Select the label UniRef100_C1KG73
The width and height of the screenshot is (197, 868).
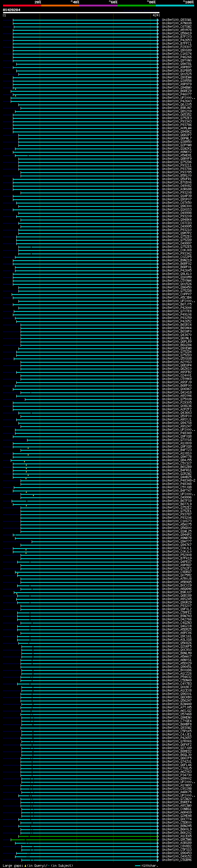point(177,521)
